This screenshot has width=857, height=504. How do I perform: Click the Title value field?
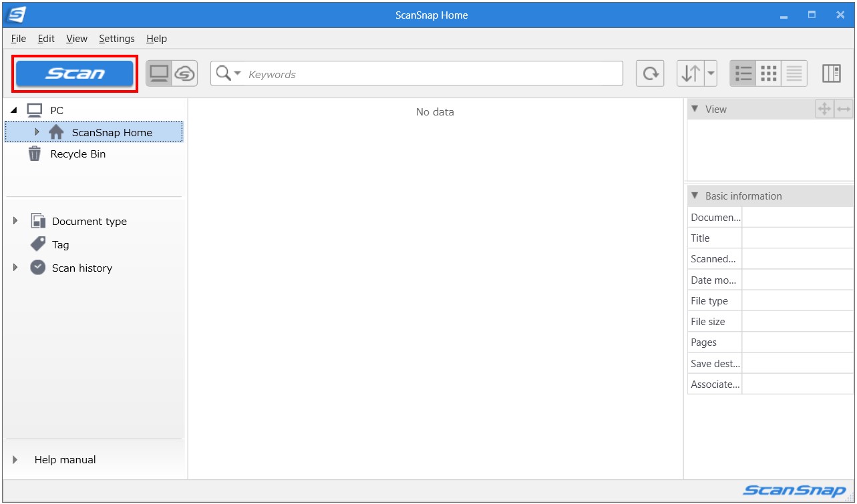click(x=798, y=238)
